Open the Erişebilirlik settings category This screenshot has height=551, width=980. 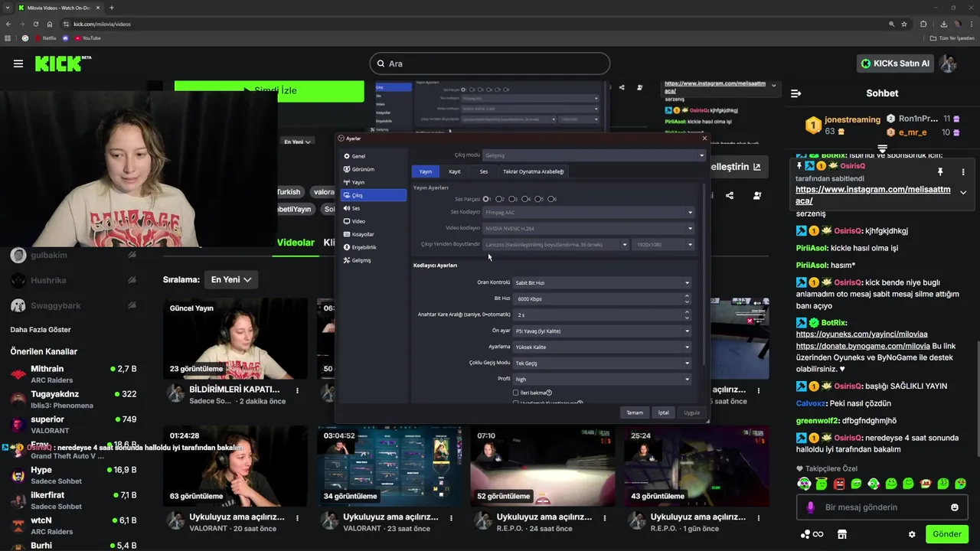(x=374, y=247)
